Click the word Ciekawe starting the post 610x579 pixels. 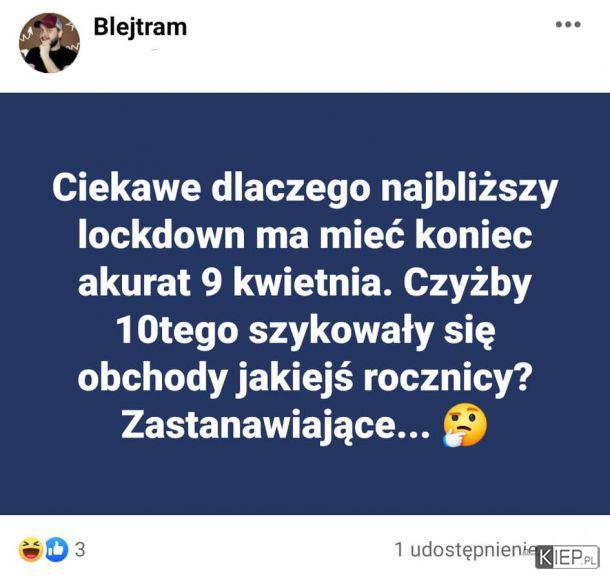(127, 188)
